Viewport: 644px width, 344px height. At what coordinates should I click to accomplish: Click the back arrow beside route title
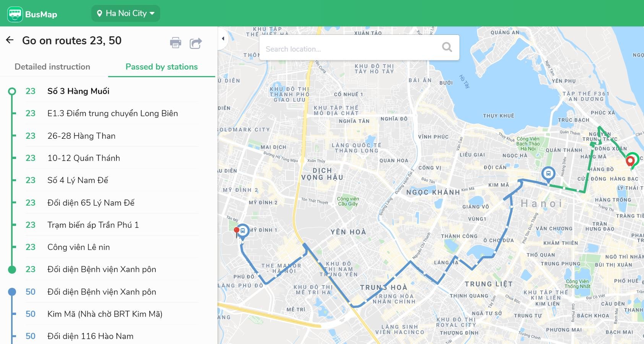click(10, 40)
